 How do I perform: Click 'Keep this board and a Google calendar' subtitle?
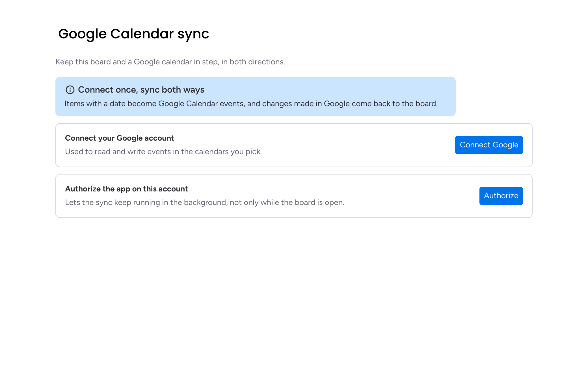point(170,62)
